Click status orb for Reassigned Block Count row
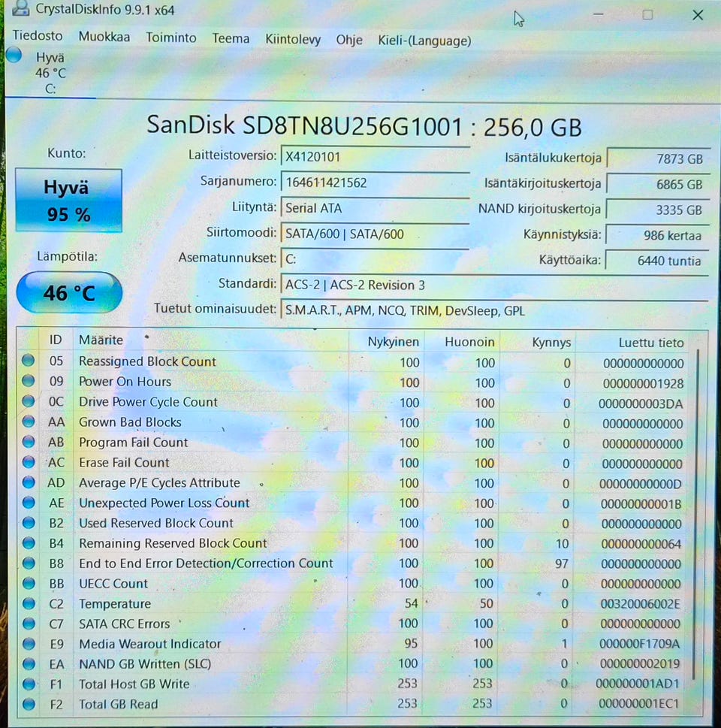721x728 pixels. (29, 361)
